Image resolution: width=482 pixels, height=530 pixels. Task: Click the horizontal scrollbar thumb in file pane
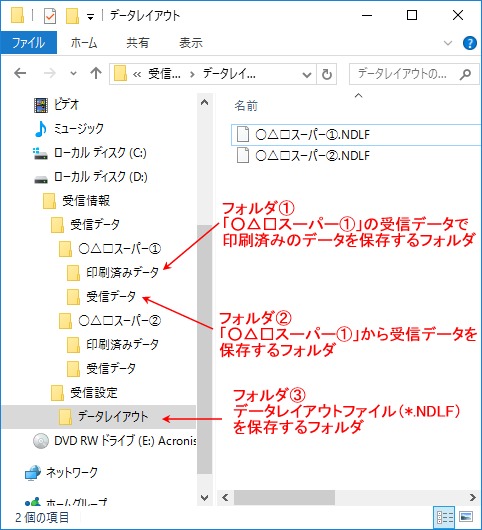pyautogui.click(x=284, y=498)
